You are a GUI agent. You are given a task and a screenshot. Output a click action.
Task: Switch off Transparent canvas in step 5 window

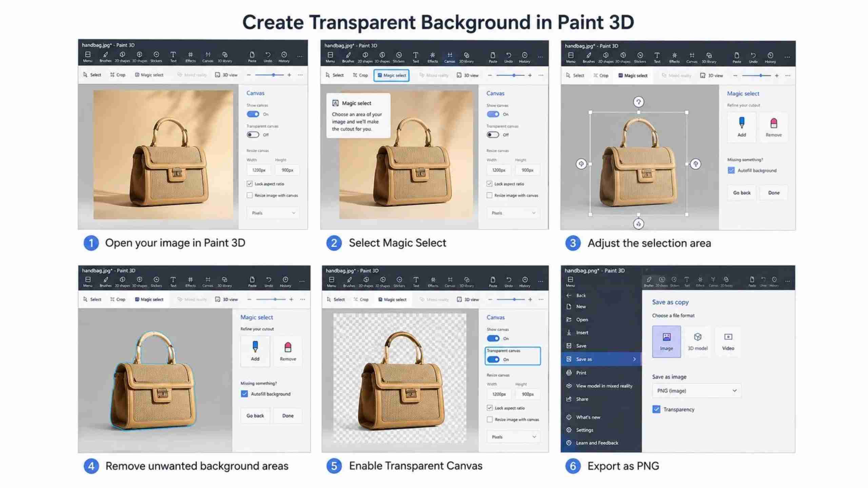(493, 359)
